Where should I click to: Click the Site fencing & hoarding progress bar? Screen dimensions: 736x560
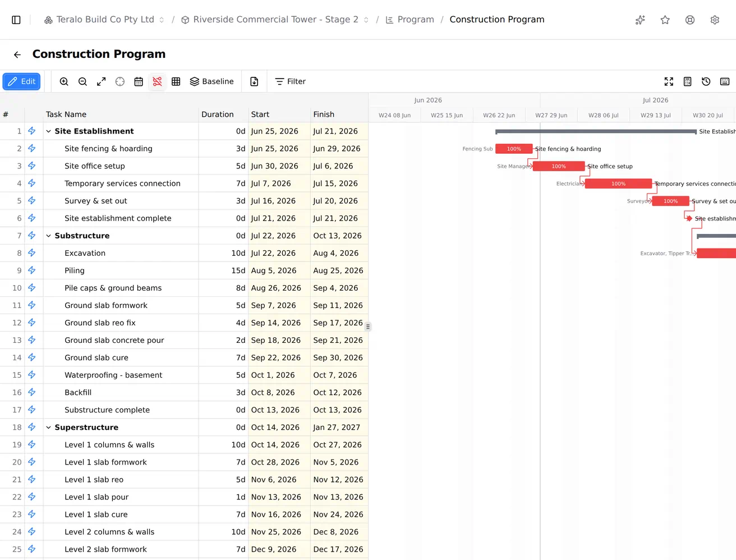tap(514, 149)
